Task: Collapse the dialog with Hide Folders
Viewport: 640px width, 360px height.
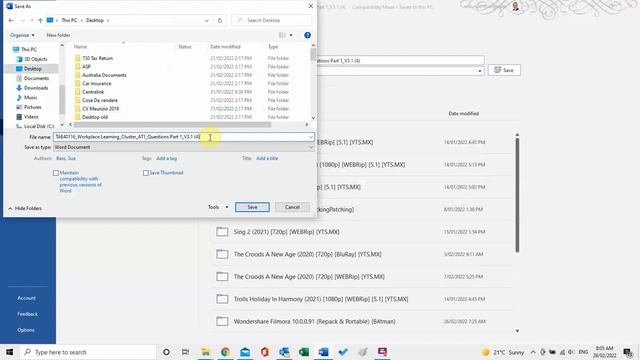Action: [x=25, y=209]
